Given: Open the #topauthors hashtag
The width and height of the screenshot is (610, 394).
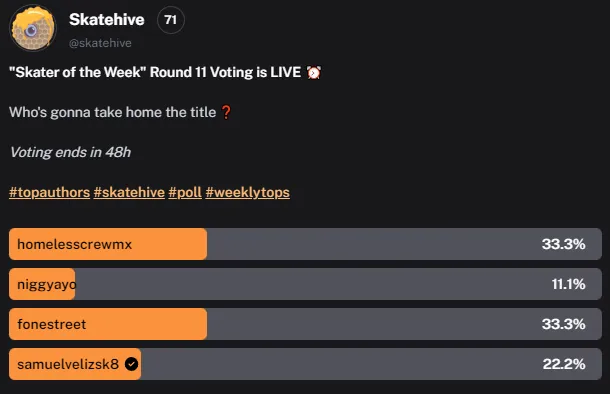Looking at the screenshot, I should coord(49,192).
